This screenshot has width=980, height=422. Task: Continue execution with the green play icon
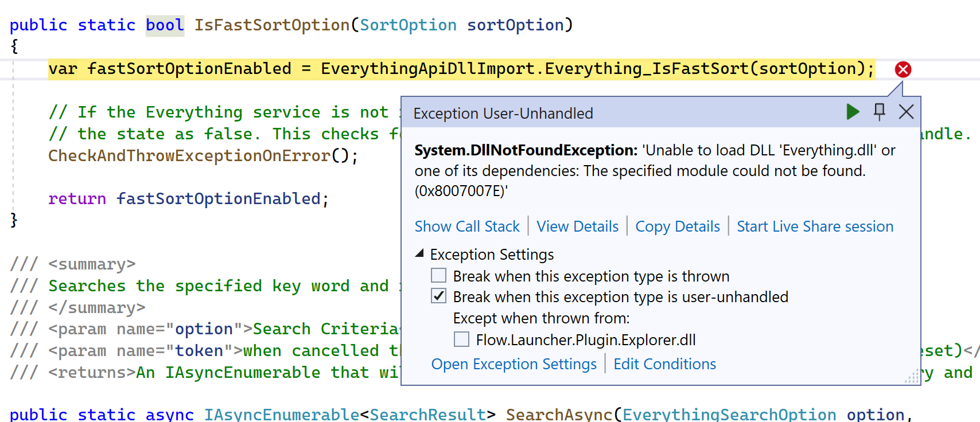[x=853, y=112]
